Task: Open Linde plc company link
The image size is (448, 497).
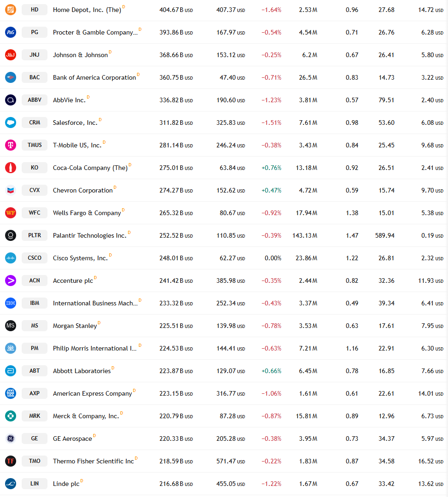Action: pyautogui.click(x=66, y=484)
